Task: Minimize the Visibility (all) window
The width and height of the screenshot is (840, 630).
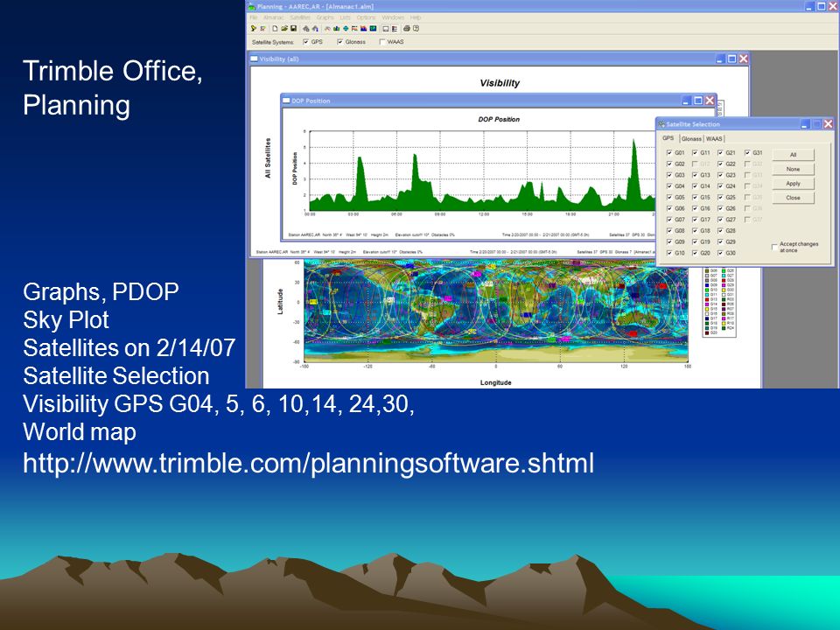Action: (720, 59)
